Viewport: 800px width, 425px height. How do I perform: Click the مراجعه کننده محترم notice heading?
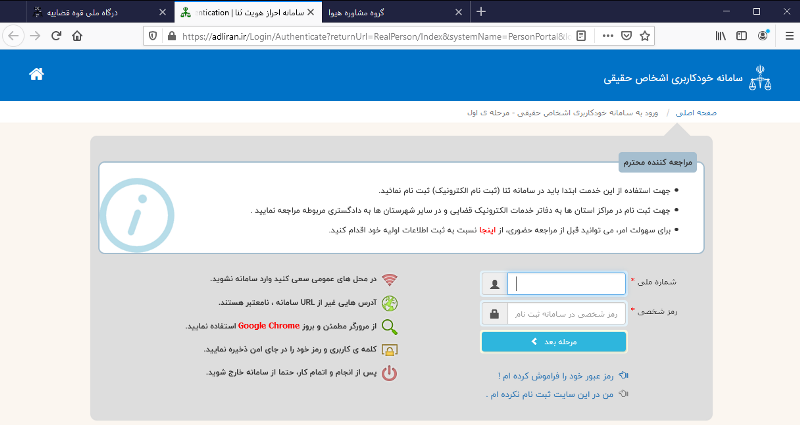pos(658,162)
